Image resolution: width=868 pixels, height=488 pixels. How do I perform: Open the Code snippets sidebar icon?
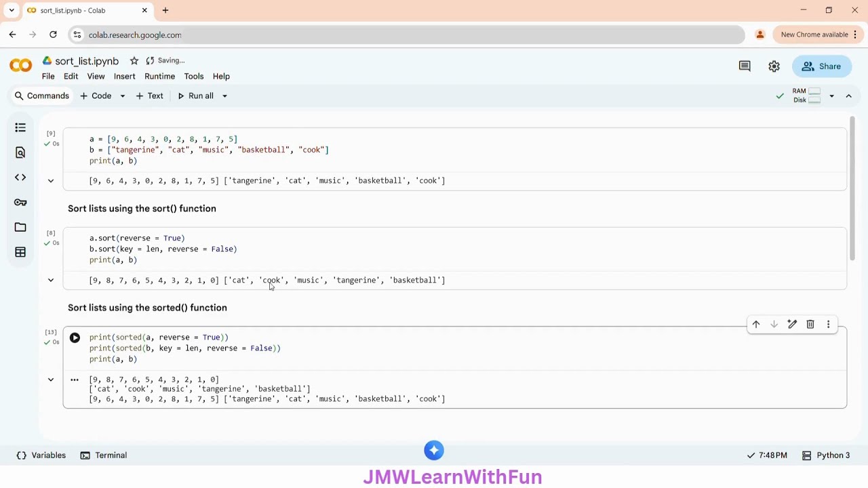tap(20, 178)
